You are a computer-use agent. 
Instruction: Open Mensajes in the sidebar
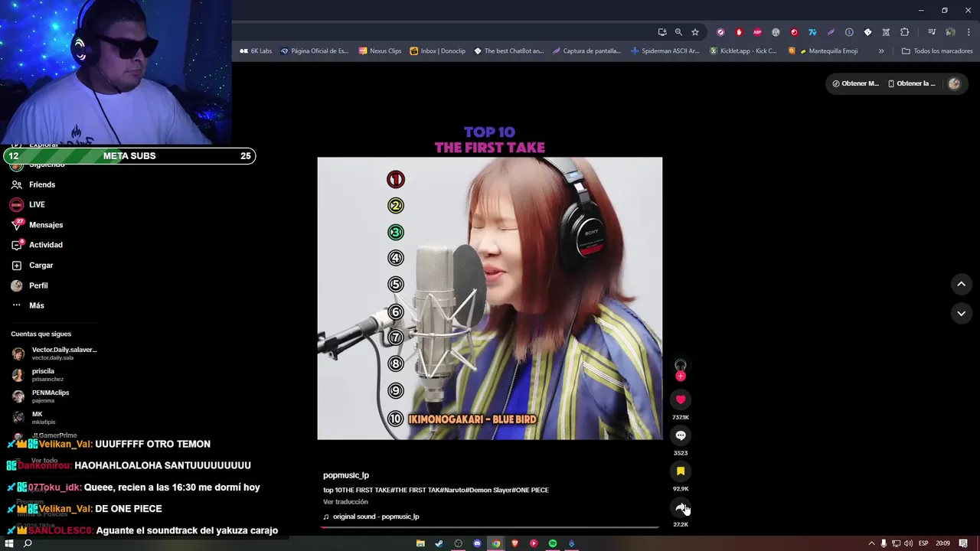(x=37, y=225)
